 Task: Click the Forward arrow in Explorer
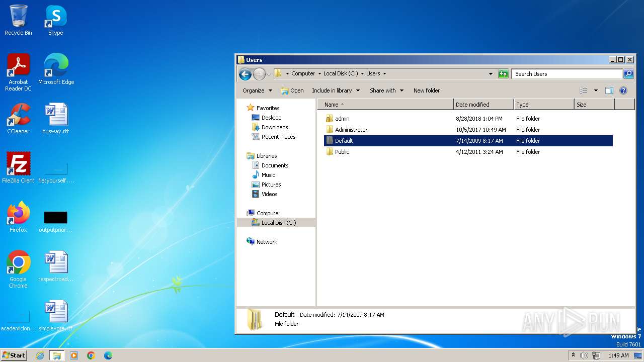point(259,74)
